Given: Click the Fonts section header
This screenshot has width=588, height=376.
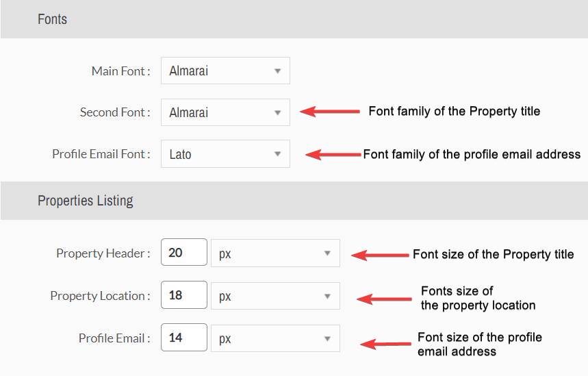Looking at the screenshot, I should coord(294,19).
